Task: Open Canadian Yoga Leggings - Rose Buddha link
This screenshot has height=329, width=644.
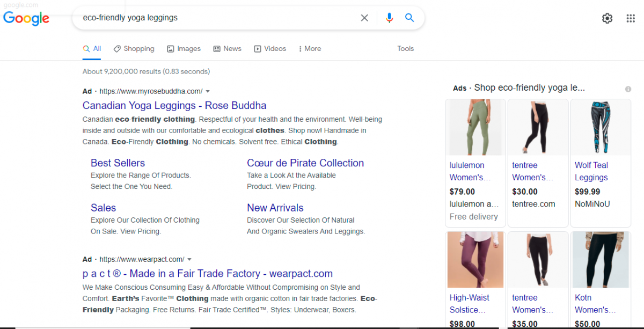Action: tap(174, 105)
